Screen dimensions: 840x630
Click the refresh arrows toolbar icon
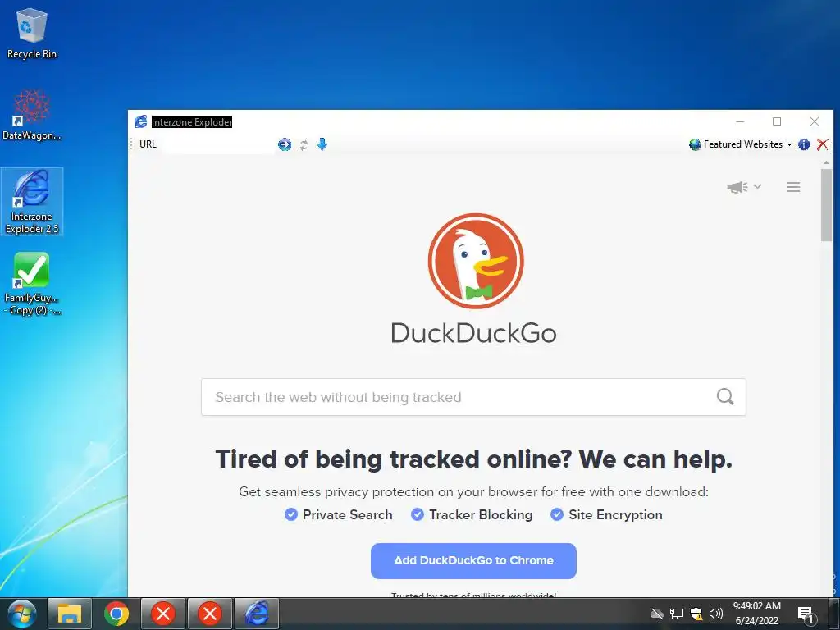[304, 144]
